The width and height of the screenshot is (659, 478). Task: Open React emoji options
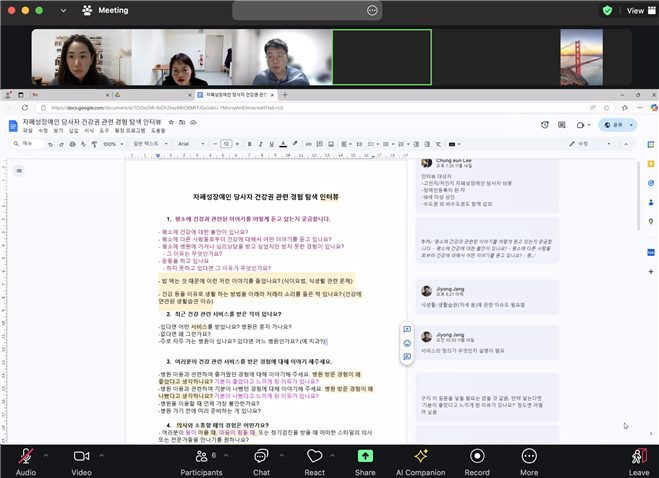[314, 462]
